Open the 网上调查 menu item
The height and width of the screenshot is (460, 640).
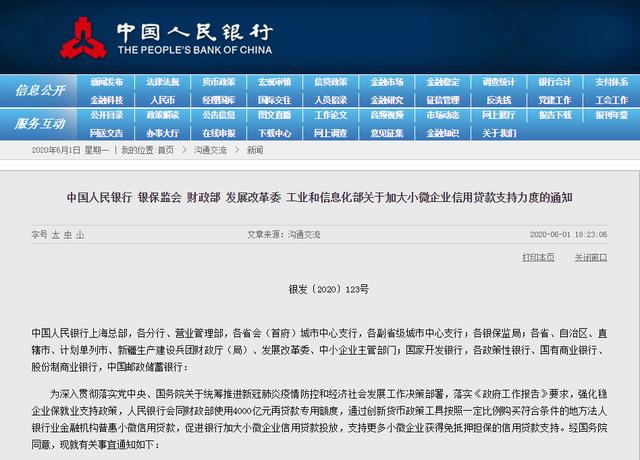pos(331,133)
